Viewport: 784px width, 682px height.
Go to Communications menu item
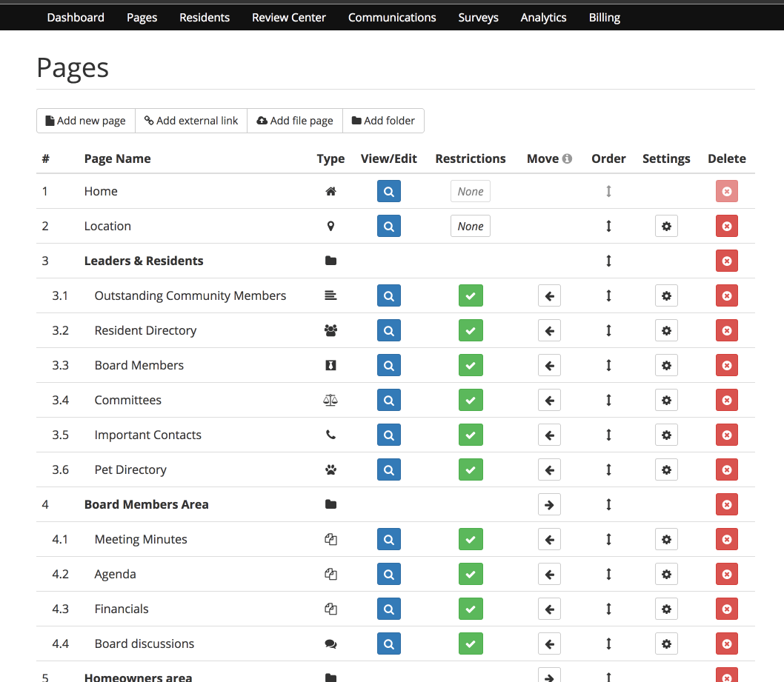[x=392, y=18]
